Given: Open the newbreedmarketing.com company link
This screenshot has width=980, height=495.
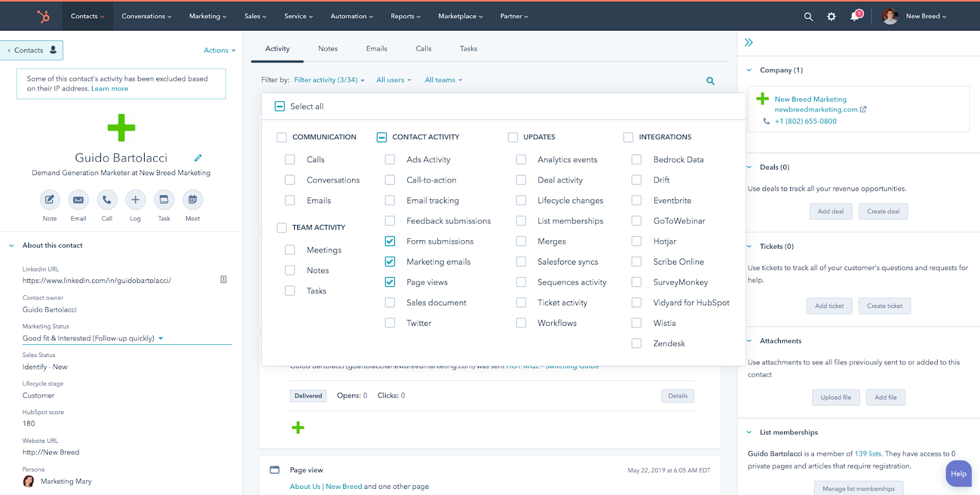Looking at the screenshot, I should pos(816,110).
